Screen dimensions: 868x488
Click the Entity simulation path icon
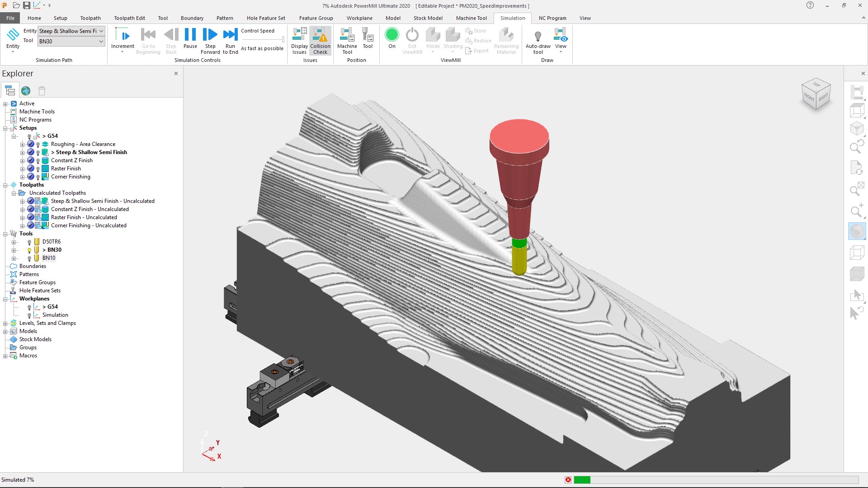(x=13, y=40)
